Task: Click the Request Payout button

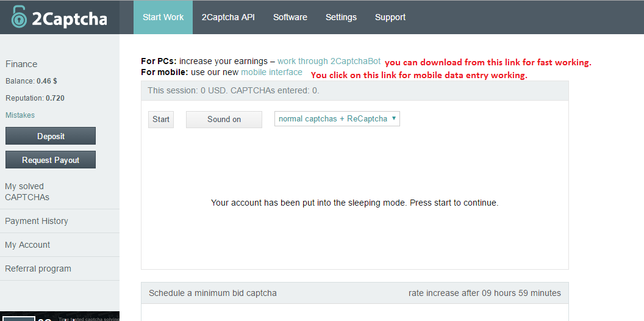Action: pyautogui.click(x=51, y=160)
